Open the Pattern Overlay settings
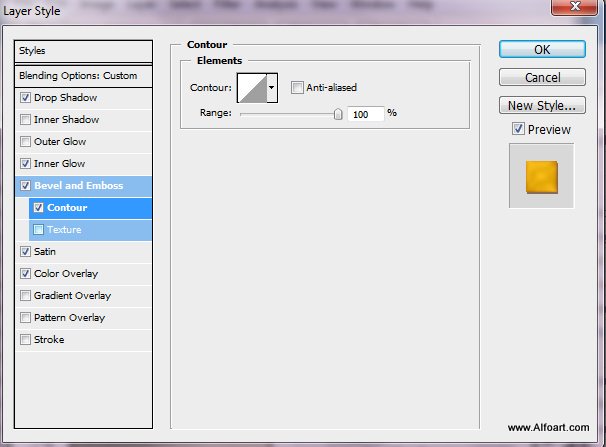 [x=70, y=318]
